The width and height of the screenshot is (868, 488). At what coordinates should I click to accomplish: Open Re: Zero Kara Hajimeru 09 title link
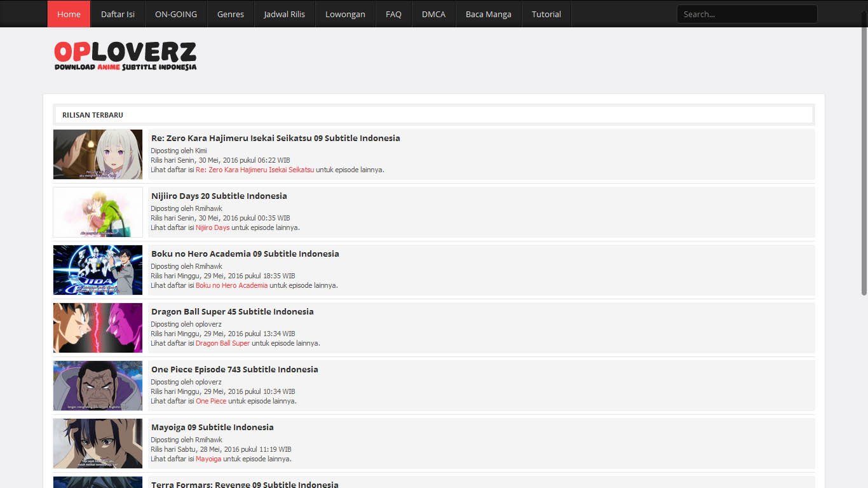coord(276,138)
